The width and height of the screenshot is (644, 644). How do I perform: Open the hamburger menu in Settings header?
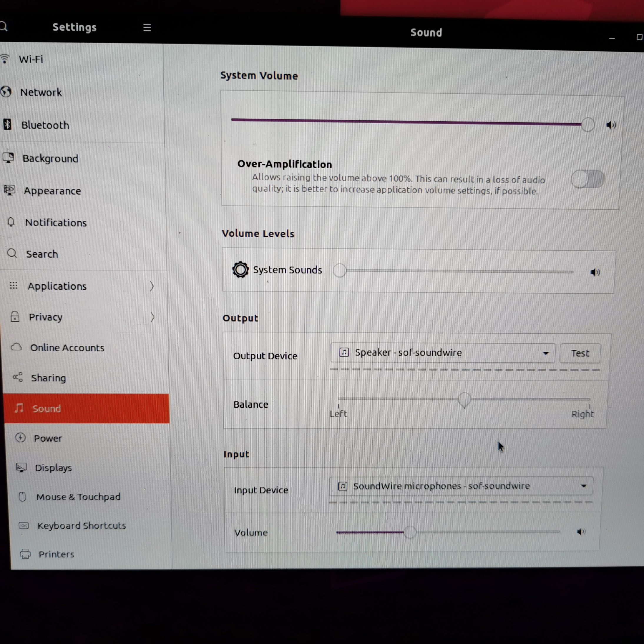coord(147,28)
